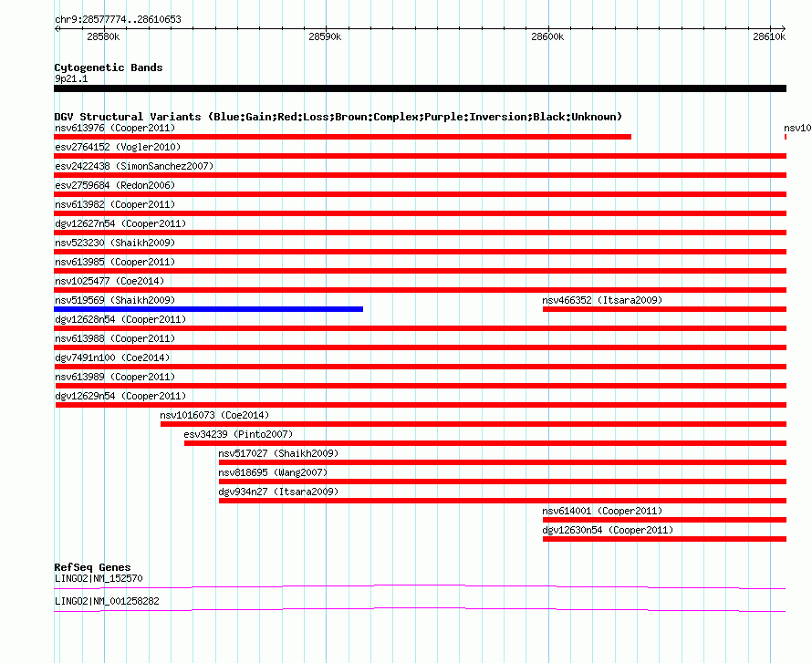This screenshot has height=663, width=812.
Task: Click the Cytogenetic Bands track title
Action: point(109,67)
